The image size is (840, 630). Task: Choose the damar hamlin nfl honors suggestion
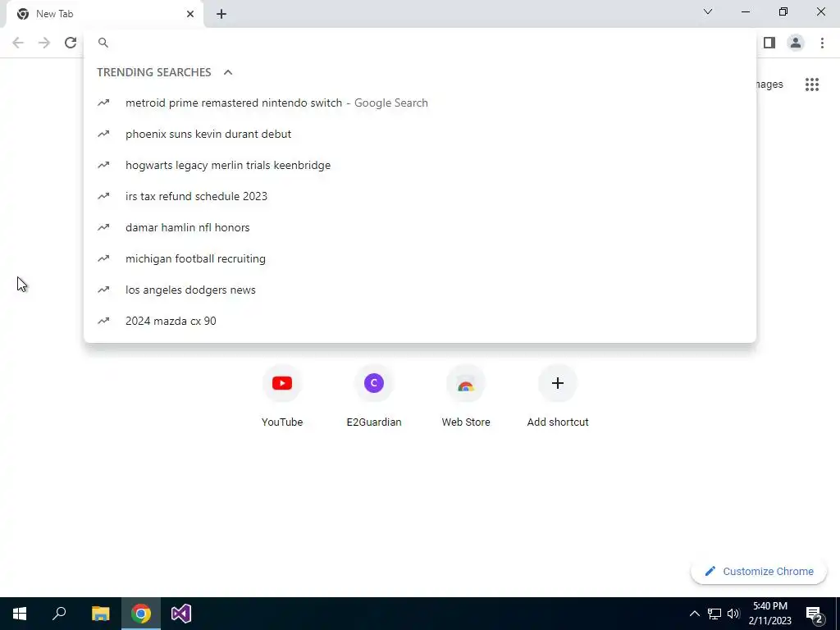[420, 227]
